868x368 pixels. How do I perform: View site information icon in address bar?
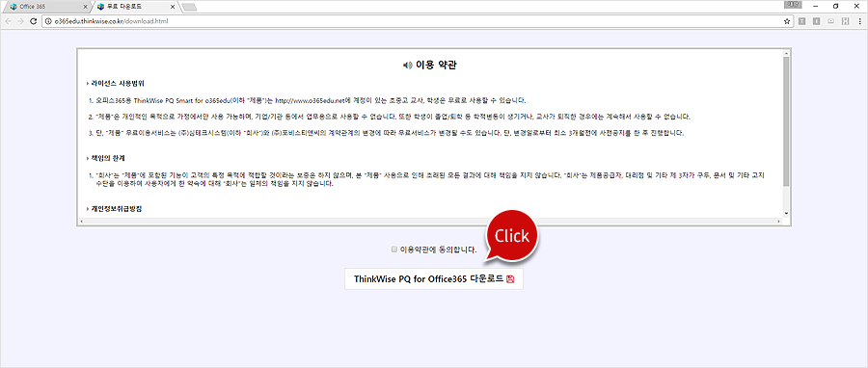coord(47,21)
